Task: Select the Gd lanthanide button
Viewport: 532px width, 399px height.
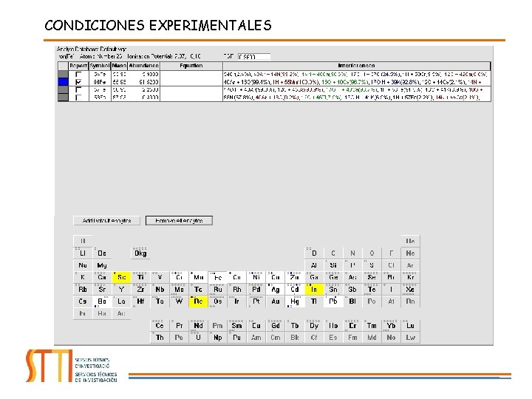Action: point(276,326)
